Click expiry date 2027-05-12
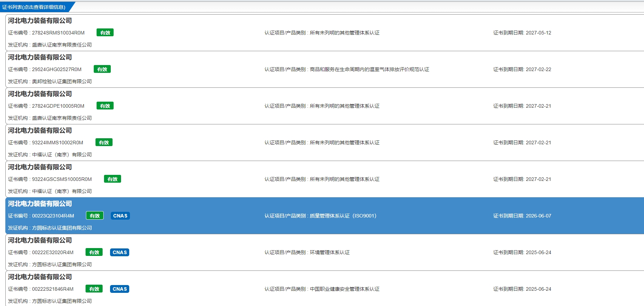 coord(539,33)
